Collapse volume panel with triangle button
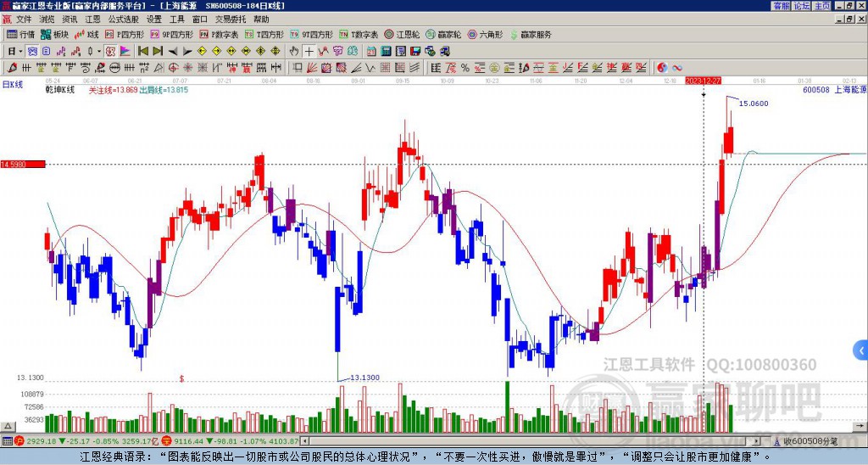The width and height of the screenshot is (868, 465). point(8,426)
